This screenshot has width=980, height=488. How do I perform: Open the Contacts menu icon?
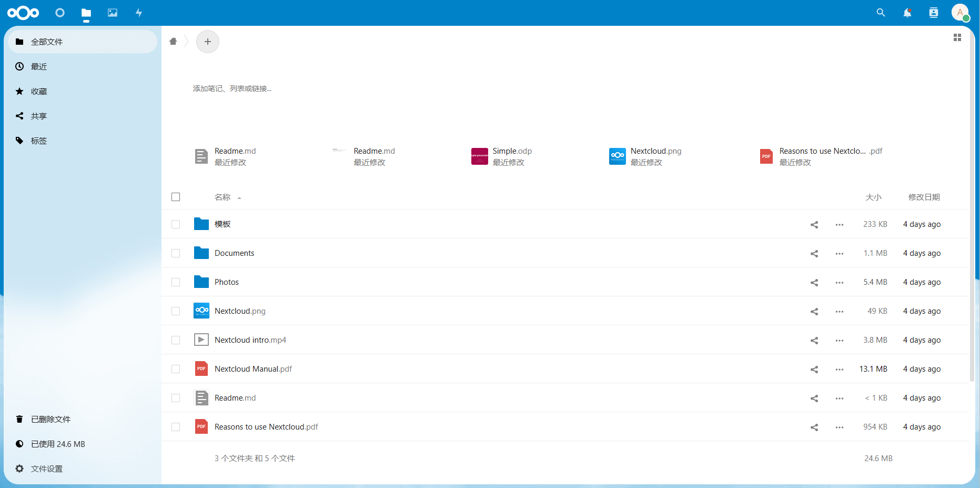tap(934, 13)
